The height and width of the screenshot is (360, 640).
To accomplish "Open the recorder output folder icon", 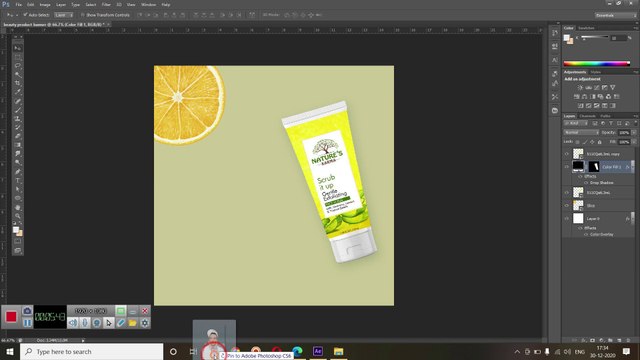I will point(133,323).
